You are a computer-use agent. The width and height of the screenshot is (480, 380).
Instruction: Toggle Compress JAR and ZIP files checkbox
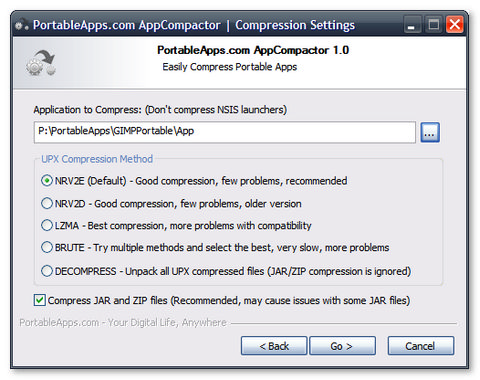40,300
